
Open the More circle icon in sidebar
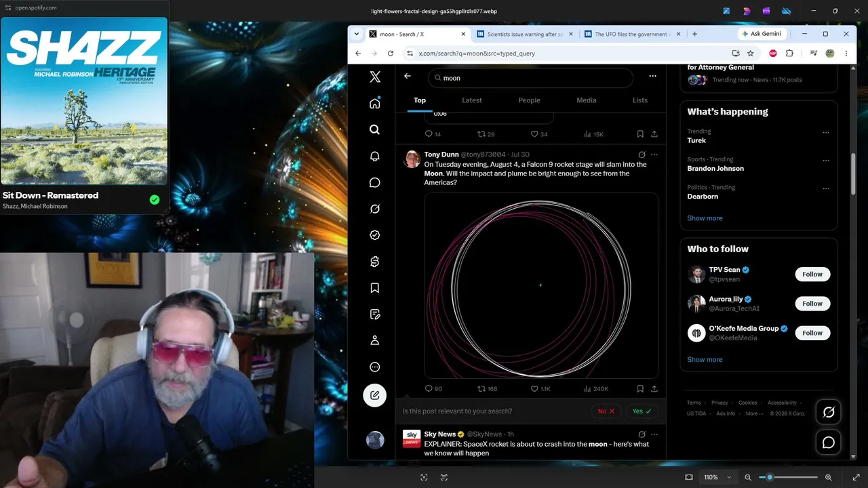coord(374,367)
